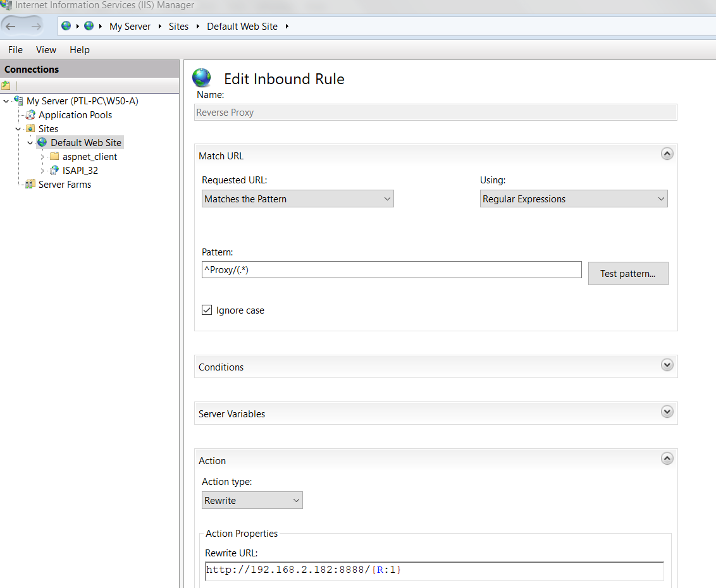This screenshot has width=716, height=588.
Task: Click the Pattern input field
Action: click(x=392, y=269)
